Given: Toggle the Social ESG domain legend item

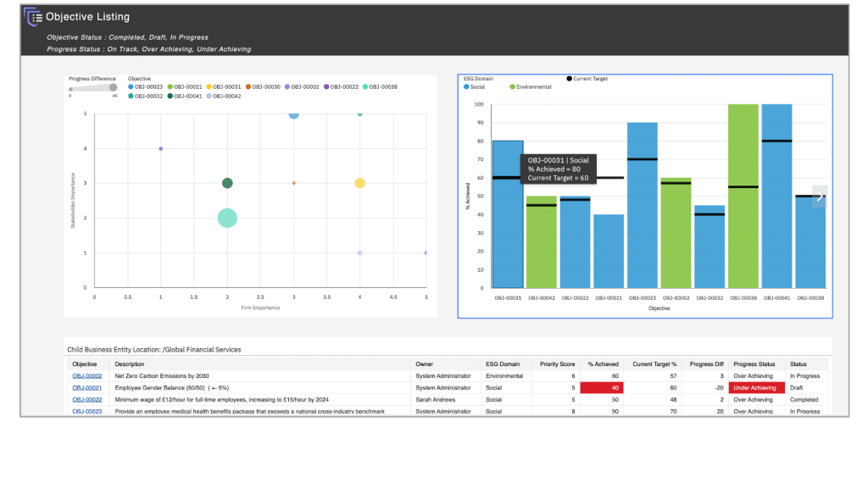Looking at the screenshot, I should (x=476, y=86).
